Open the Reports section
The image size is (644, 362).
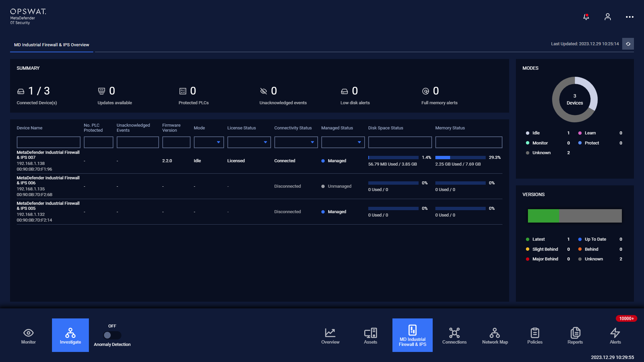(575, 336)
